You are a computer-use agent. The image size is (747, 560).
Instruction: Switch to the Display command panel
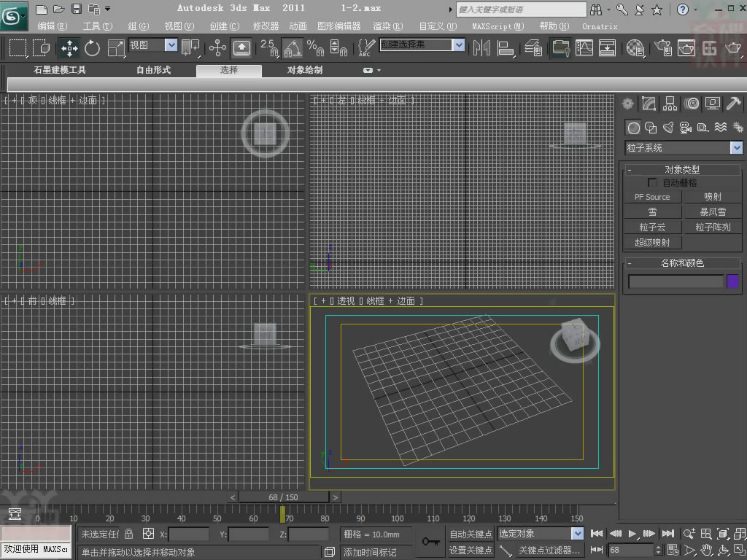coord(713,104)
